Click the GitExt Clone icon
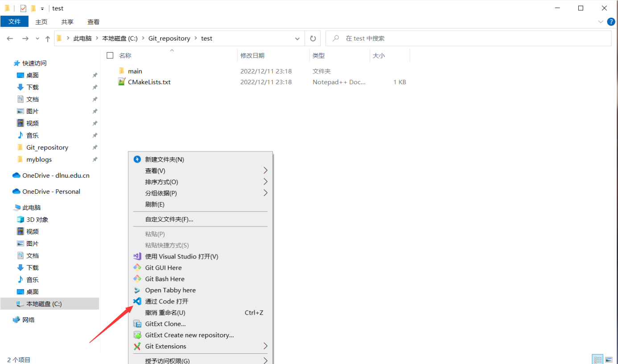 coord(137,324)
